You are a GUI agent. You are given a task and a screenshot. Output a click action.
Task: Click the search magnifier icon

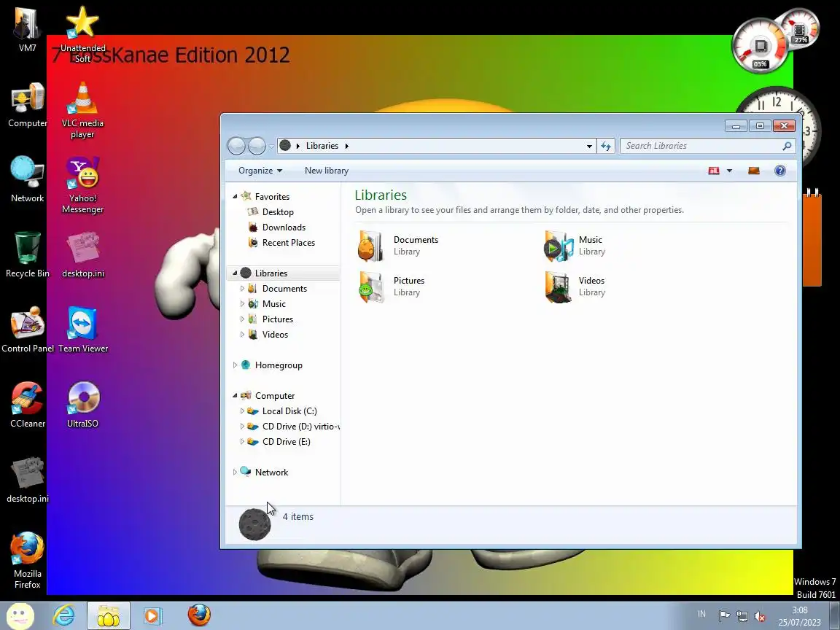787,146
